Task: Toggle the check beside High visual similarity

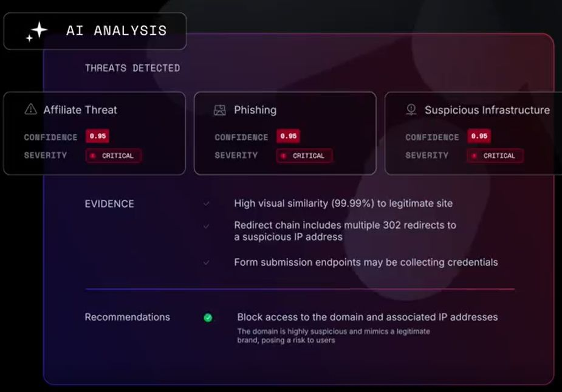Action: (x=206, y=204)
